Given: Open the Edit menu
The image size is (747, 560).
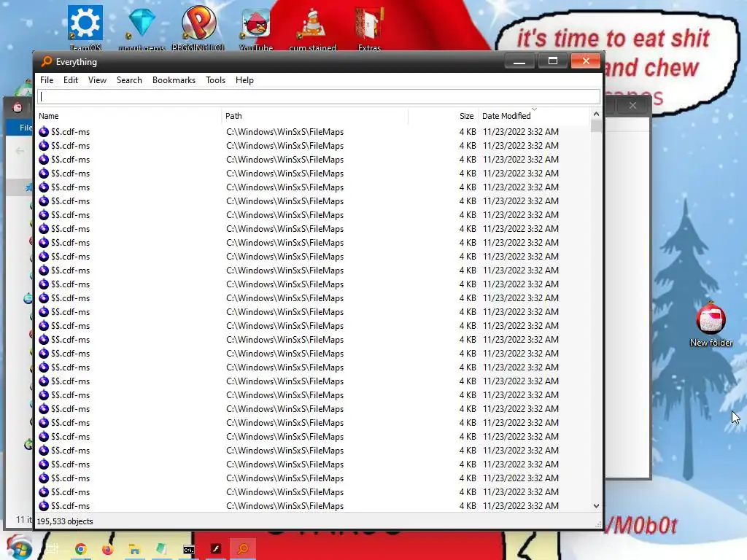Looking at the screenshot, I should [71, 80].
